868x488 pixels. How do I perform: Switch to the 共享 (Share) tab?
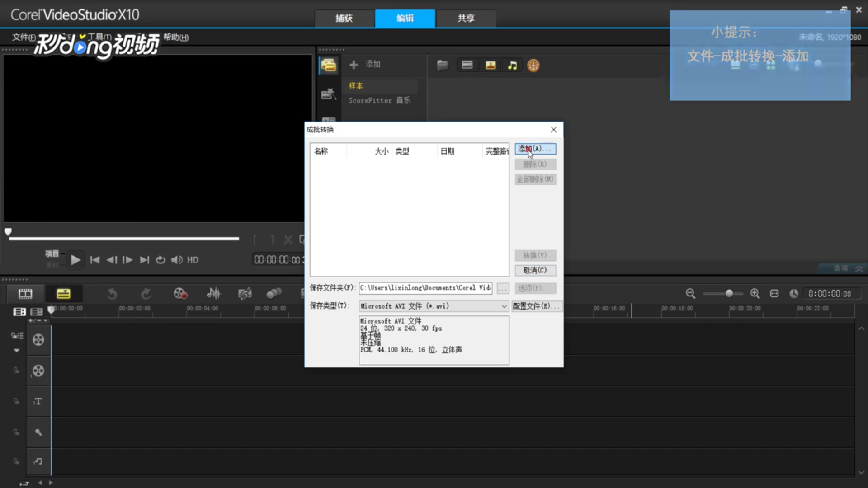tap(466, 19)
